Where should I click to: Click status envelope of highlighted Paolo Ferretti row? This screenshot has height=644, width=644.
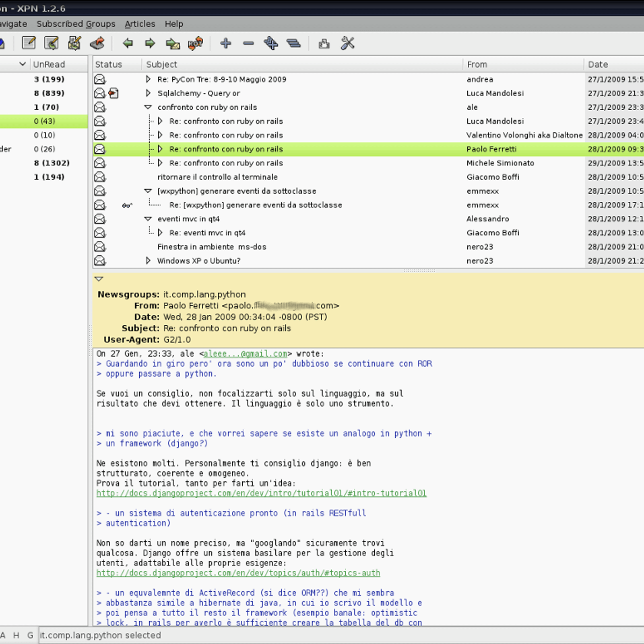point(100,149)
